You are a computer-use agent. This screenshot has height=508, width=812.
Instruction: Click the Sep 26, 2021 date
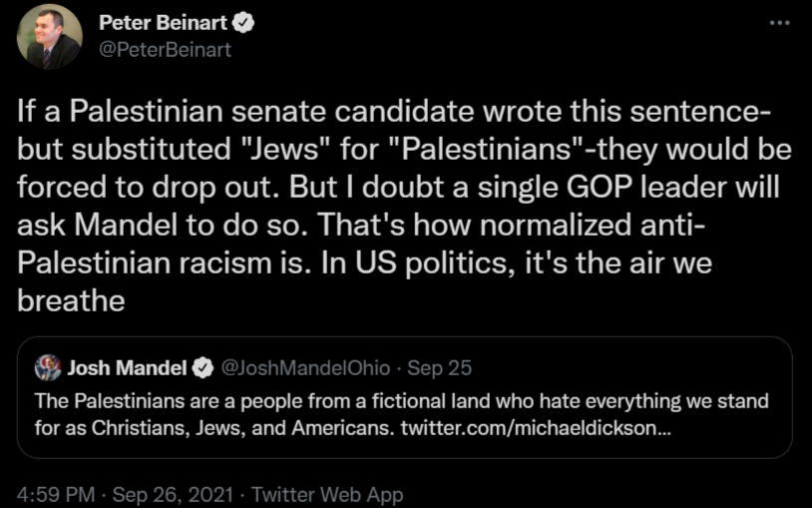pyautogui.click(x=176, y=494)
